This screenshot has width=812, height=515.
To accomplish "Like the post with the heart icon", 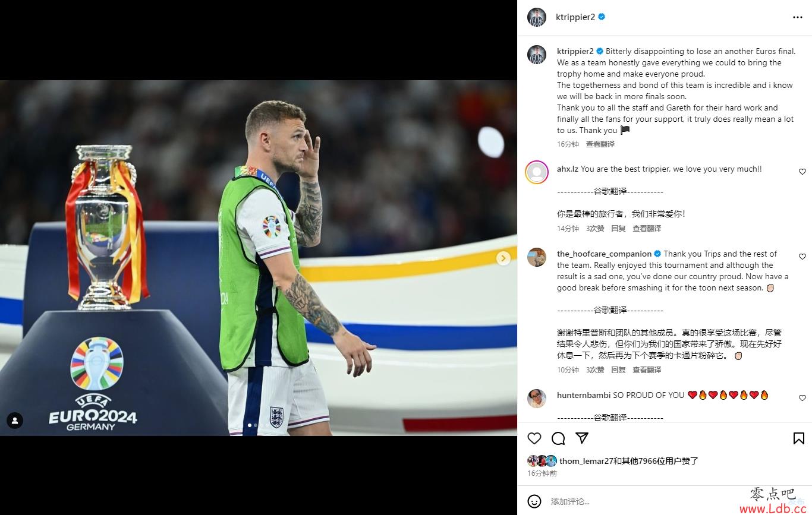I will (534, 438).
